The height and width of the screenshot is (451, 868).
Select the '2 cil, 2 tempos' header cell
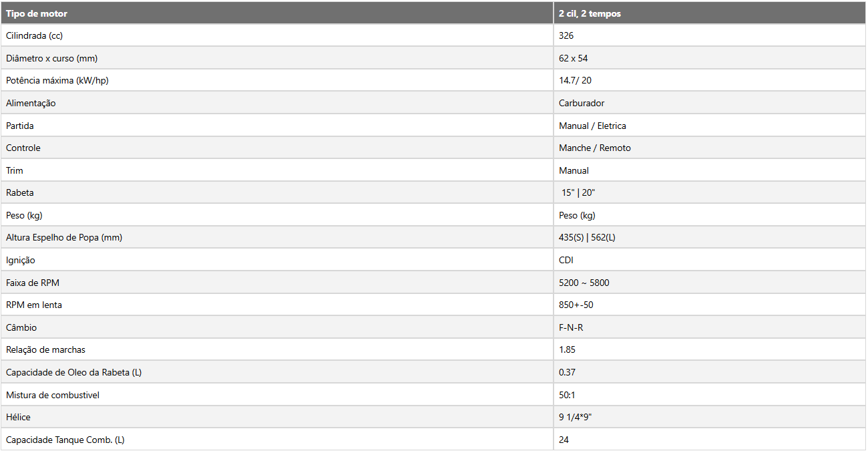710,13
